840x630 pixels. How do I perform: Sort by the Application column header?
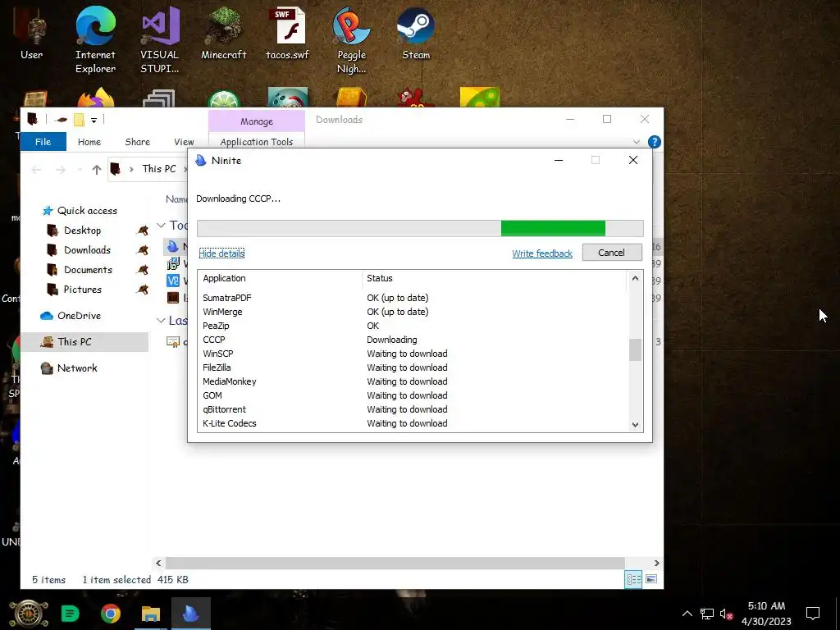(x=281, y=278)
